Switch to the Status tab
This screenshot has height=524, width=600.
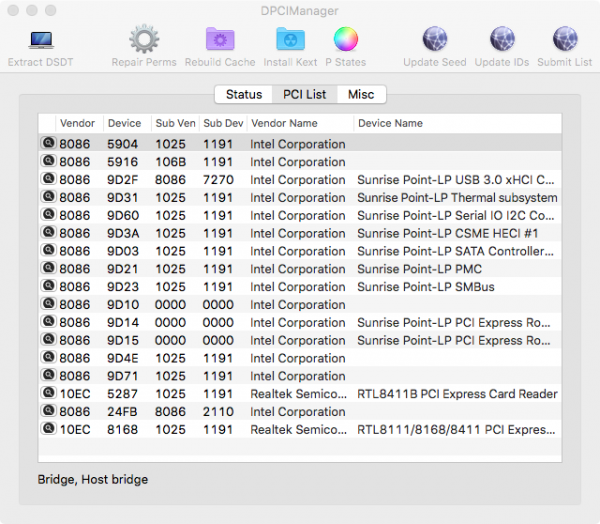[243, 95]
